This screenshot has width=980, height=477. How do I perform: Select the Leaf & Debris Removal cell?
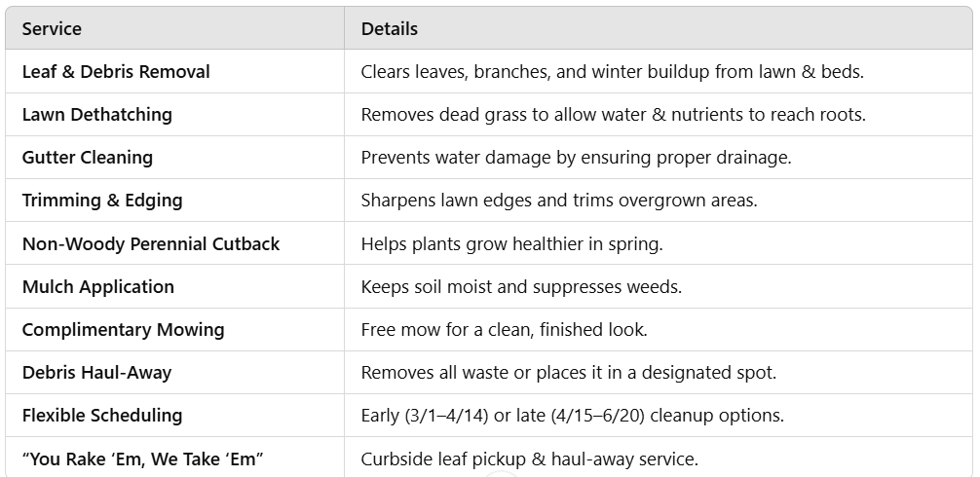click(175, 72)
